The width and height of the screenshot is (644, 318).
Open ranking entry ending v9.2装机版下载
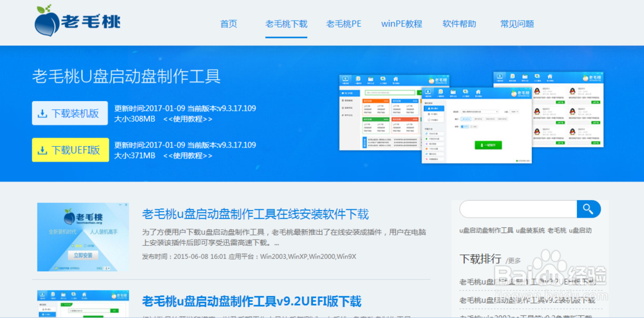[527, 301]
